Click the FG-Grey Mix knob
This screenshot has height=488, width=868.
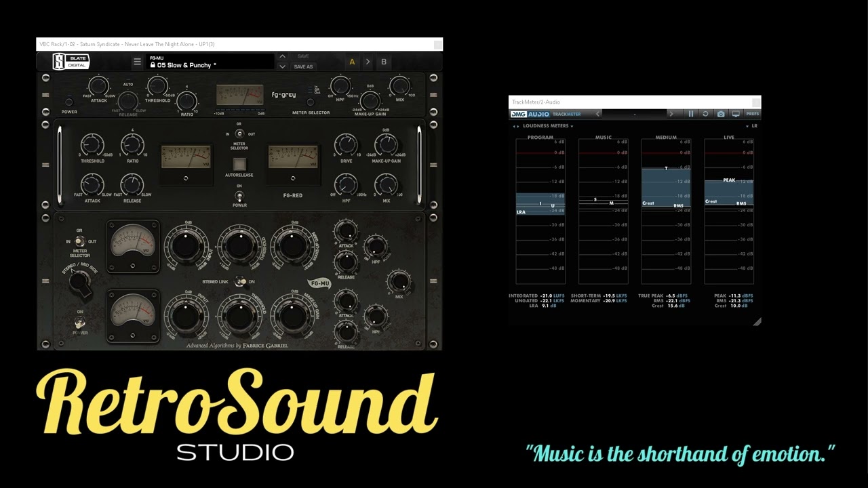399,86
